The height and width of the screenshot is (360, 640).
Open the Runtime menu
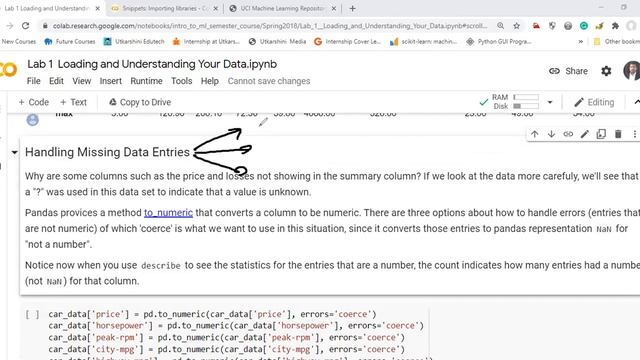[x=147, y=81]
